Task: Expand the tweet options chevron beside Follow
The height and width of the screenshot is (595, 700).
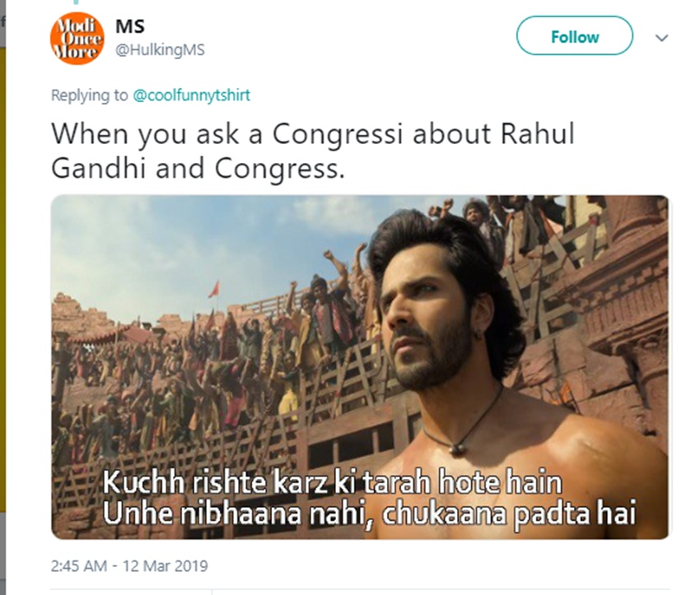Action: 661,38
